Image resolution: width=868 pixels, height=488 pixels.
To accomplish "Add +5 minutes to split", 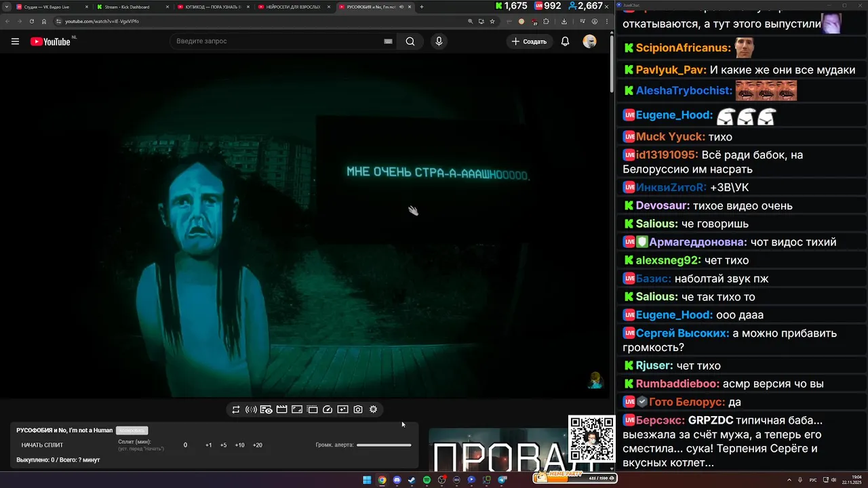I will click(223, 445).
